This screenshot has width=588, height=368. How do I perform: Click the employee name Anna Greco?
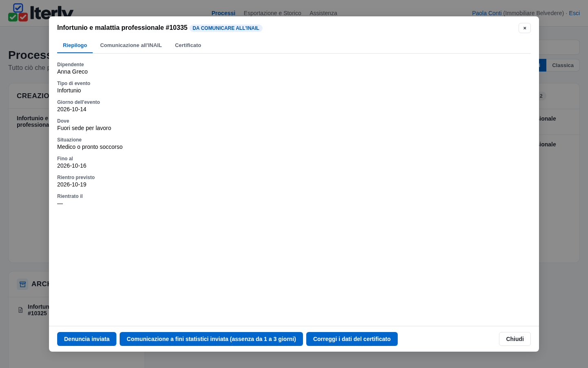[x=72, y=72]
